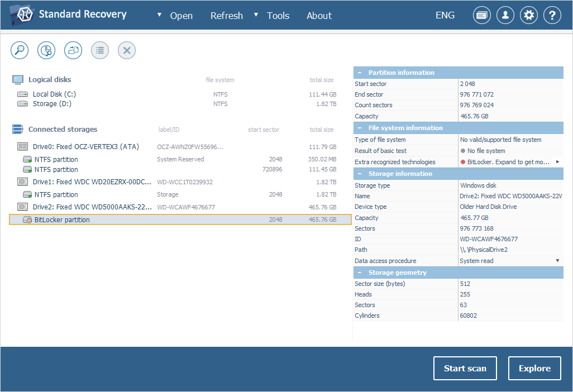Click the message card icon in the header
The height and width of the screenshot is (392, 573).
pos(481,15)
